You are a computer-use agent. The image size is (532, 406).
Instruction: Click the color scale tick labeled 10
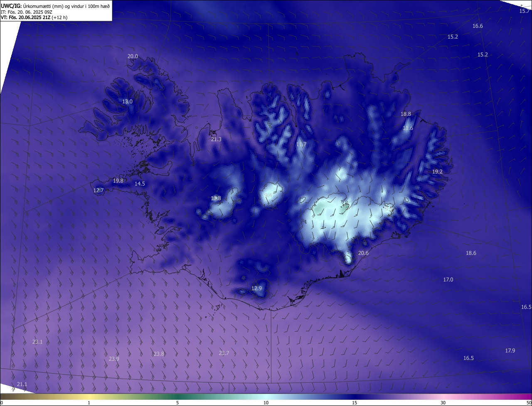pos(266,403)
